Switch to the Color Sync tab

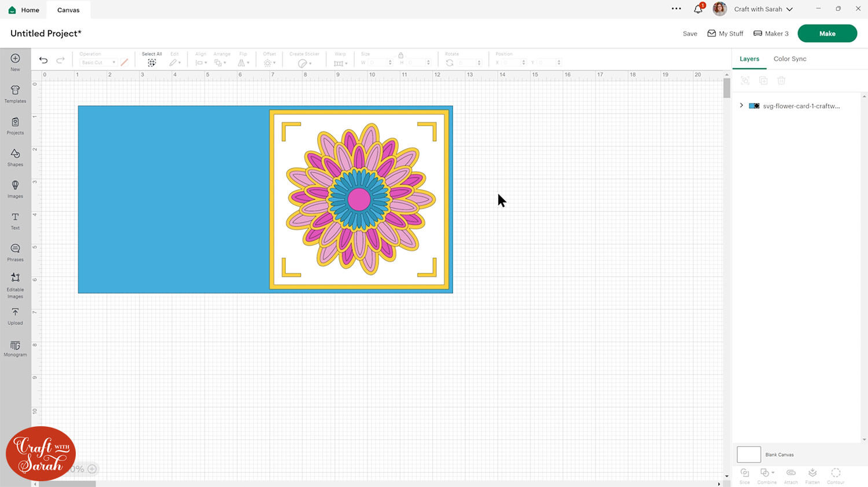point(789,59)
